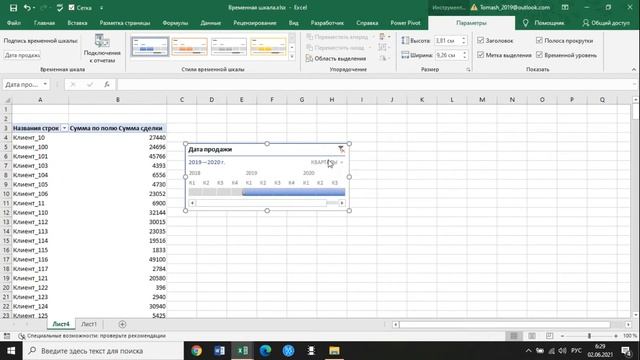Switch to Page Break Preview icon

click(549, 336)
